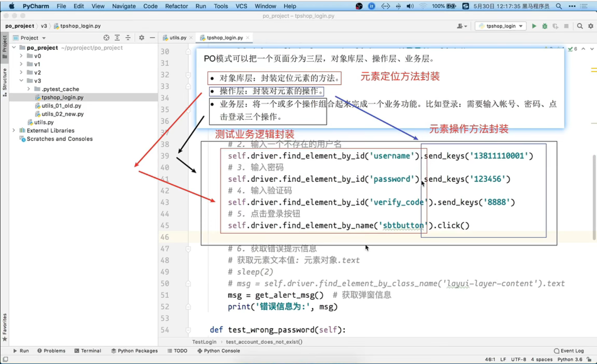Screen dimensions: 597x364
Task: Select utils_02_new.py in the project tree
Action: click(x=63, y=114)
